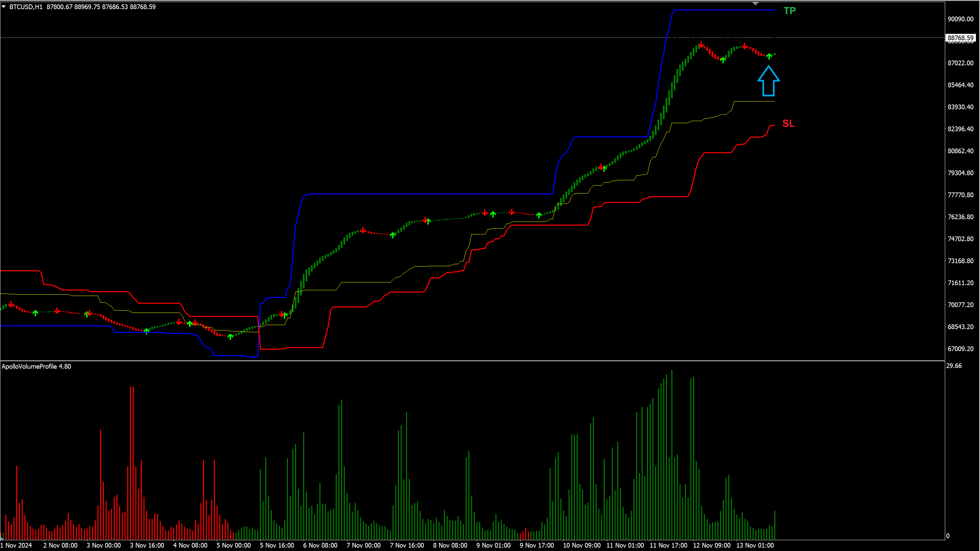
Task: Click price level 67009.20 on the scale
Action: point(960,349)
